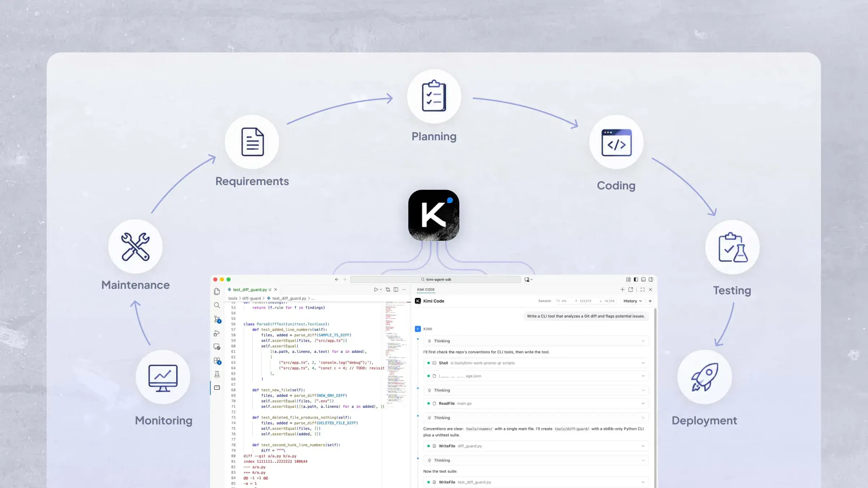
Task: Click the kimi-agent-sdk search field
Action: (x=435, y=279)
